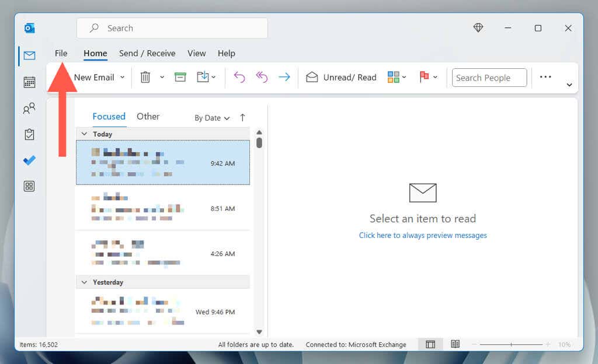Click 'Click here to always preview messages' link

click(423, 236)
